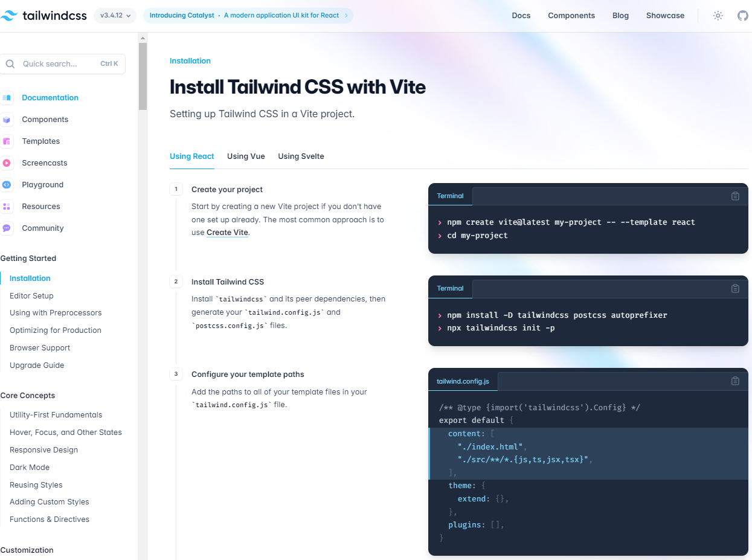Open Showcase in the header
752x560 pixels.
665,16
